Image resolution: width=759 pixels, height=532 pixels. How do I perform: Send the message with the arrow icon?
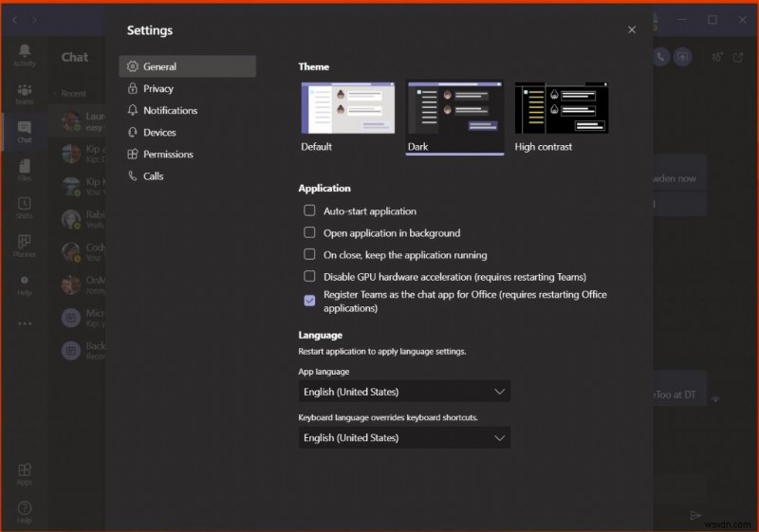click(x=695, y=515)
